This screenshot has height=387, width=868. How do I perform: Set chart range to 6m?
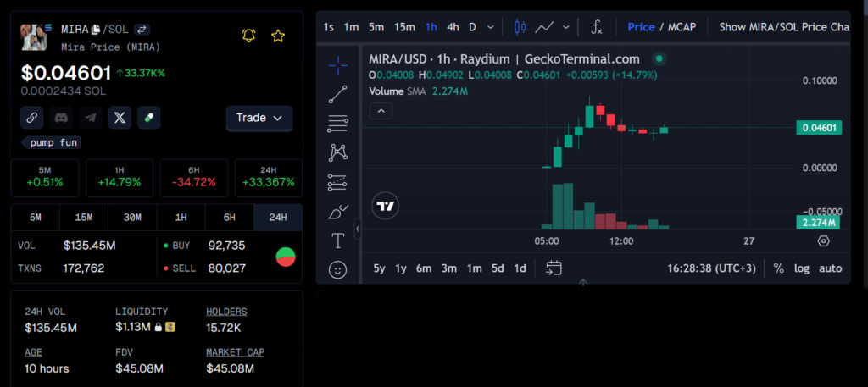pyautogui.click(x=424, y=268)
